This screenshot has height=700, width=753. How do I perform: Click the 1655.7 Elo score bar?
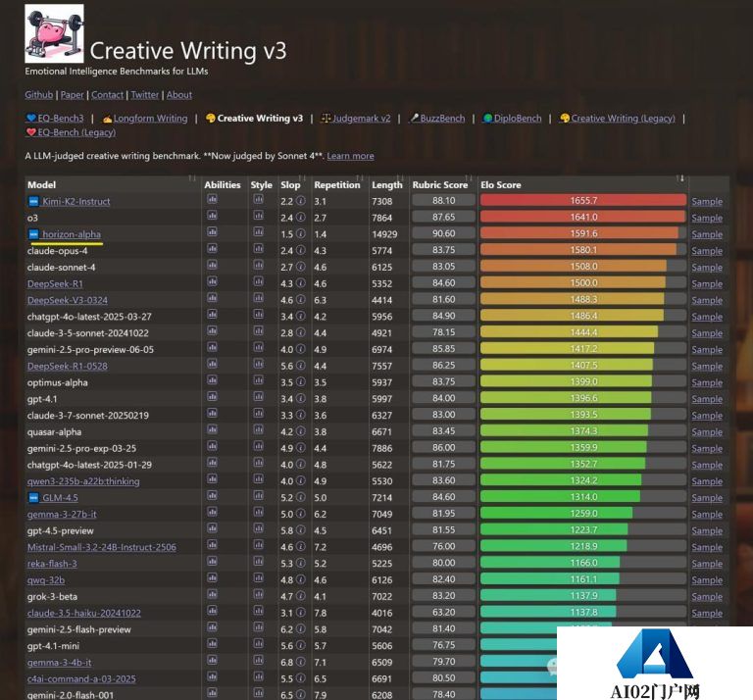pos(583,200)
